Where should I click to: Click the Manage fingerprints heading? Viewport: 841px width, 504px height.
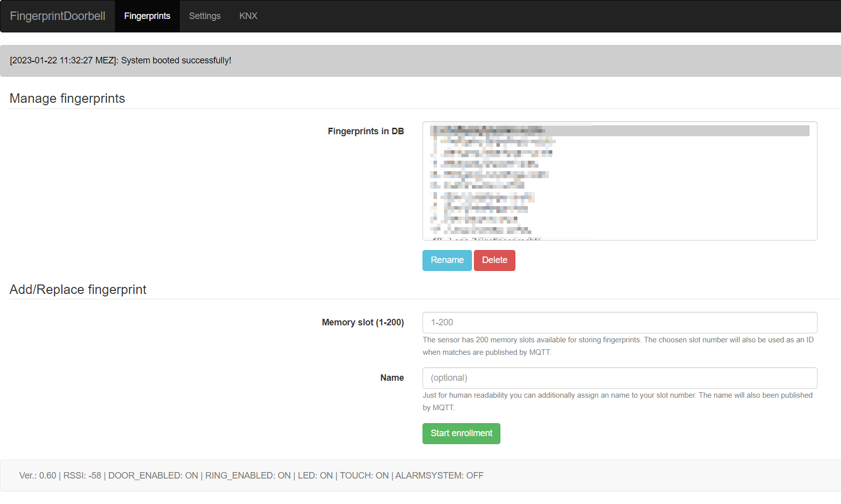tap(67, 98)
